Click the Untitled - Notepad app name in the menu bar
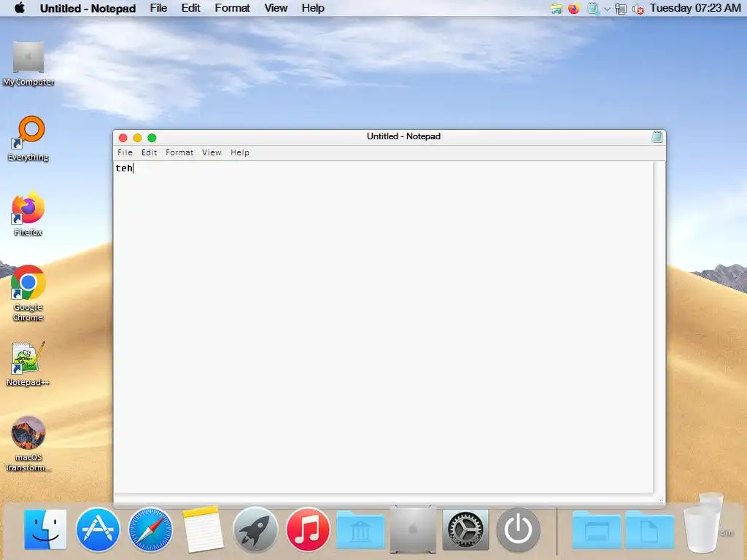The image size is (747, 560). (x=88, y=8)
